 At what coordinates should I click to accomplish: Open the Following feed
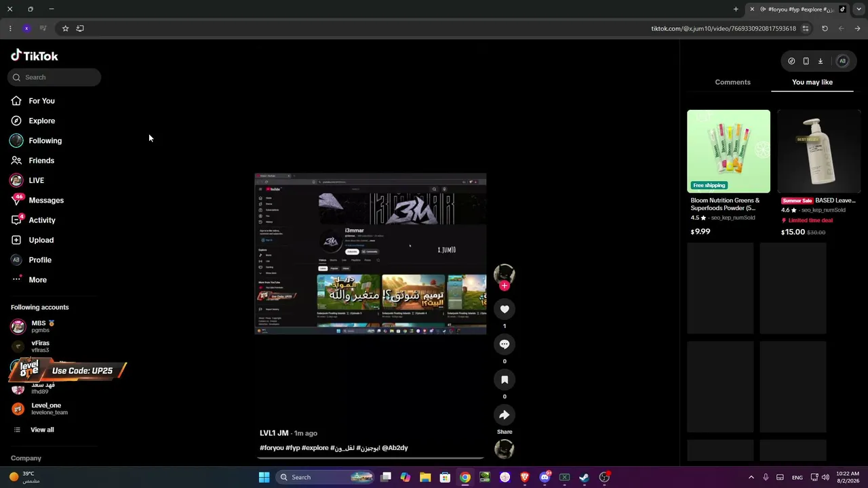[45, 140]
